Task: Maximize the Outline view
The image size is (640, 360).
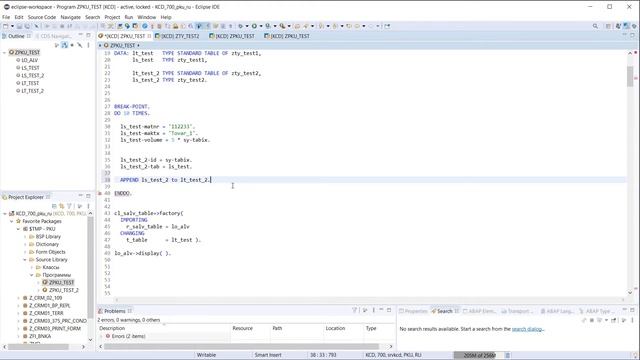Action: pyautogui.click(x=88, y=36)
